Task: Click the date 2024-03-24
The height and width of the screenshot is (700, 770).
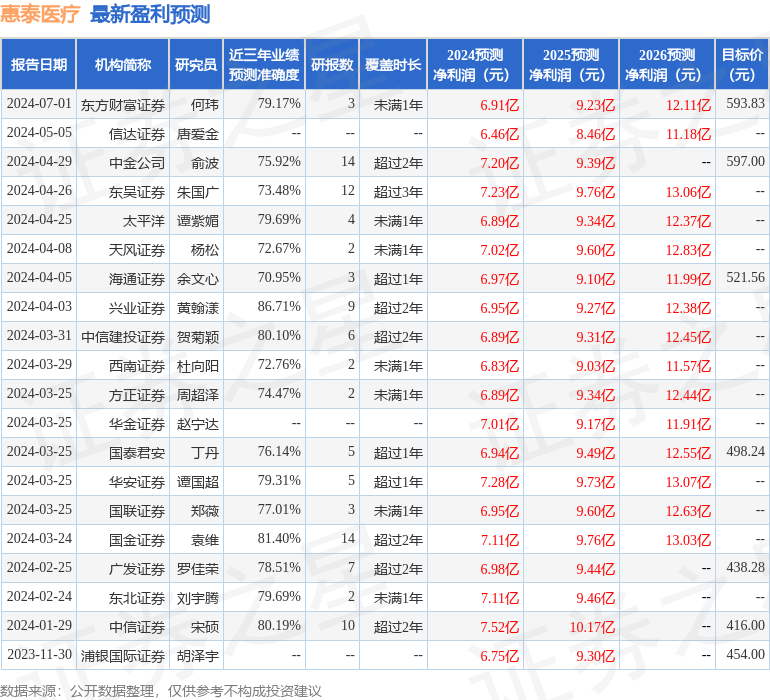Action: [x=39, y=538]
